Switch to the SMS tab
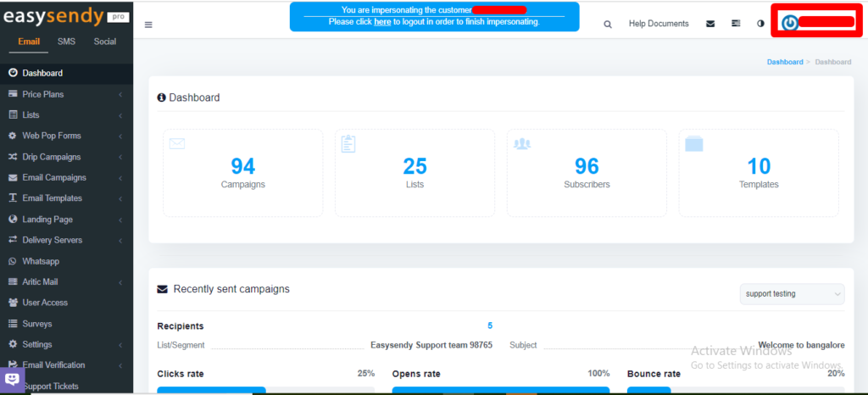Viewport: 868px width, 395px height. 66,42
